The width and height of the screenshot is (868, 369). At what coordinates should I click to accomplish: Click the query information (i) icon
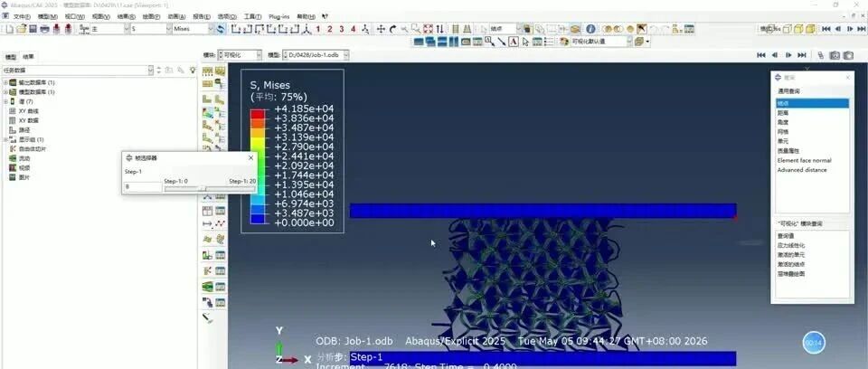(x=590, y=29)
